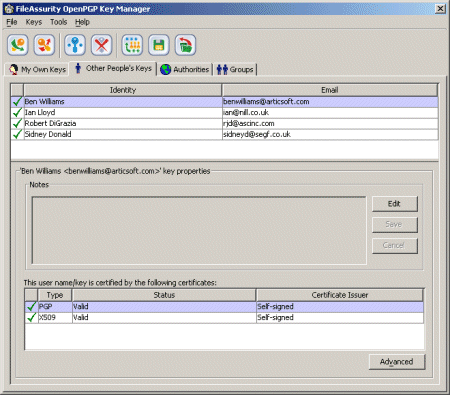The width and height of the screenshot is (450, 395).
Task: Click the multiple keys grid toolbar icon
Action: point(132,45)
